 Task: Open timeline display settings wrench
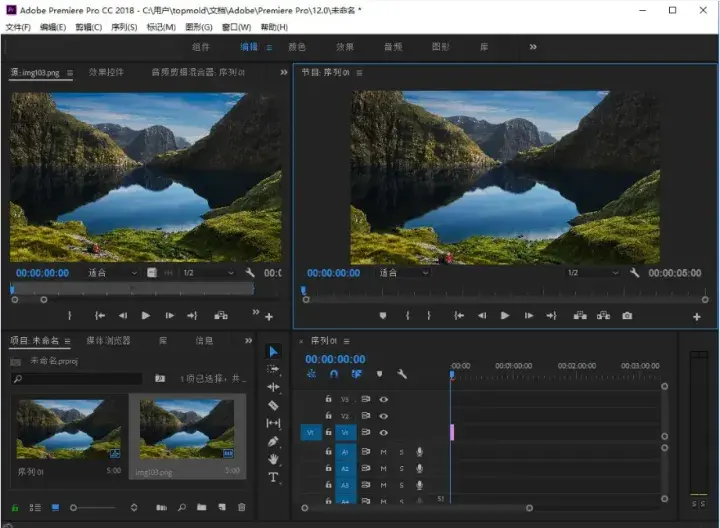point(402,374)
